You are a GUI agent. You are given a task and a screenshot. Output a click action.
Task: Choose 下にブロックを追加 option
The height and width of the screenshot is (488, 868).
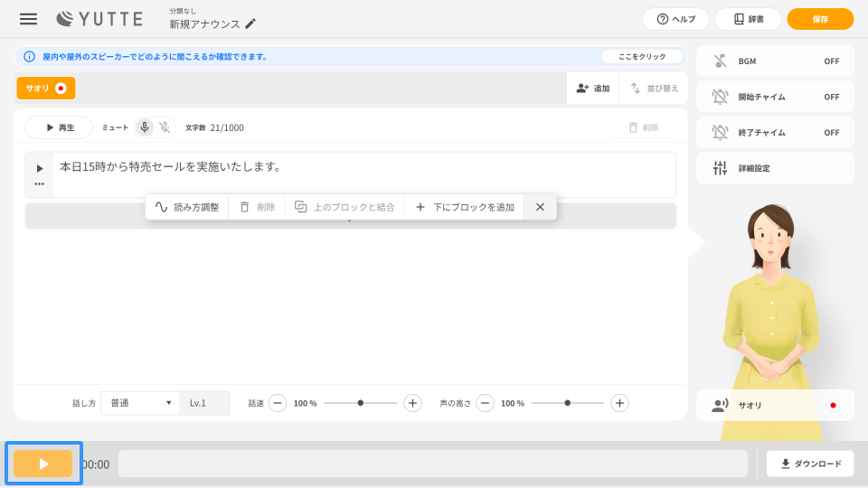(x=464, y=207)
